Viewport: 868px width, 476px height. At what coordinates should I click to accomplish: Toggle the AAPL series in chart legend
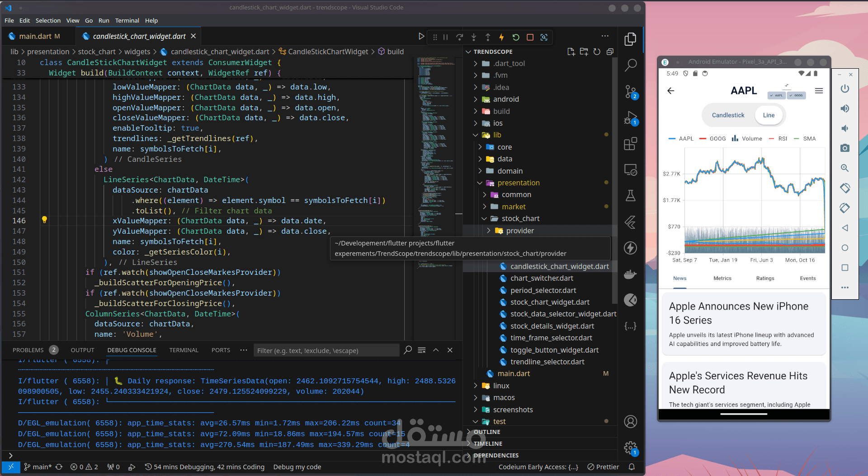click(681, 139)
